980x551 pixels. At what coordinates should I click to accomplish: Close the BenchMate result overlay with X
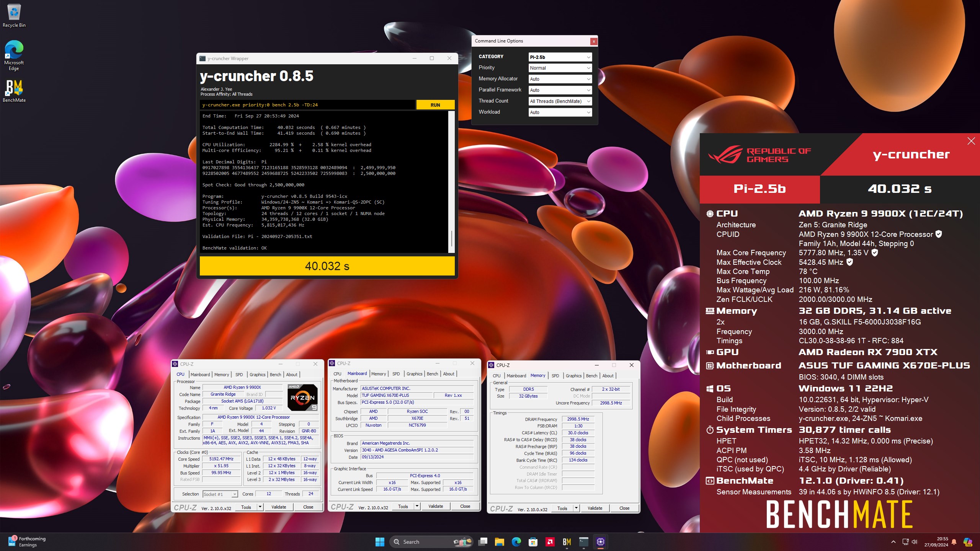[971, 141]
